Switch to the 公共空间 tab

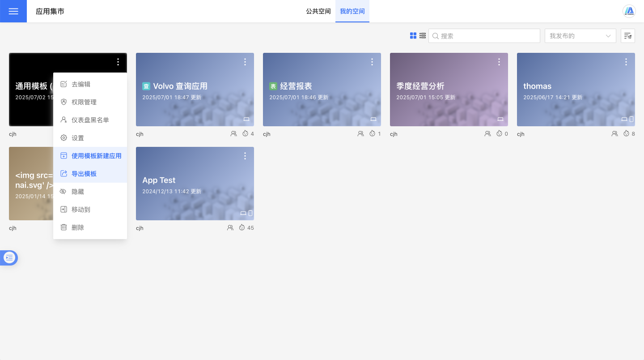click(x=318, y=11)
